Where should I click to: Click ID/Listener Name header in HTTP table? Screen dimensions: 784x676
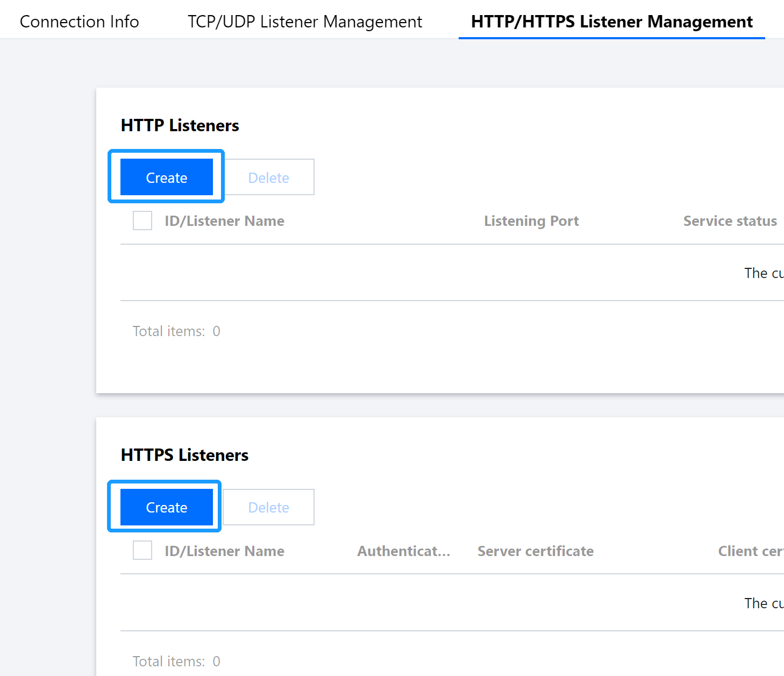pyautogui.click(x=224, y=221)
